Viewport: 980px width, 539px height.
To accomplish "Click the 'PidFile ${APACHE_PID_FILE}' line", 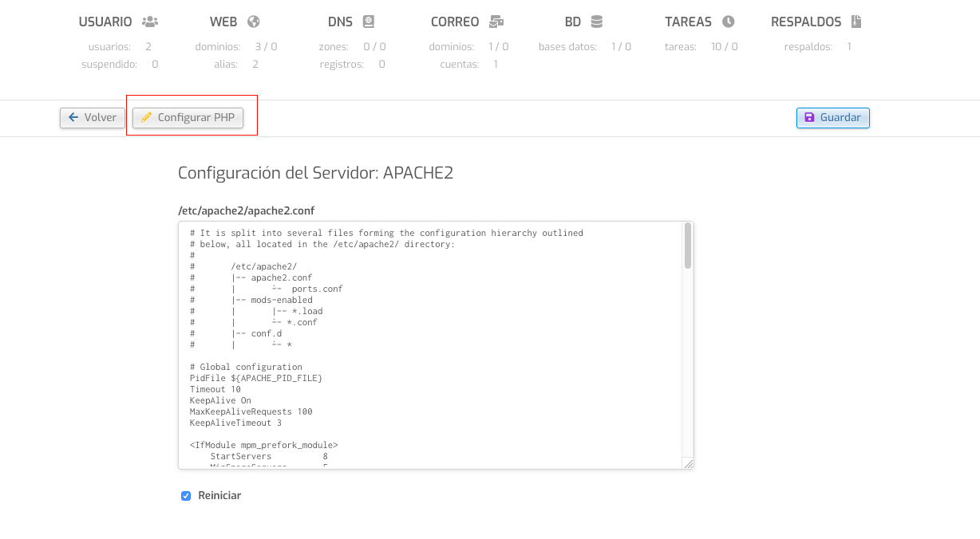I will [x=256, y=378].
